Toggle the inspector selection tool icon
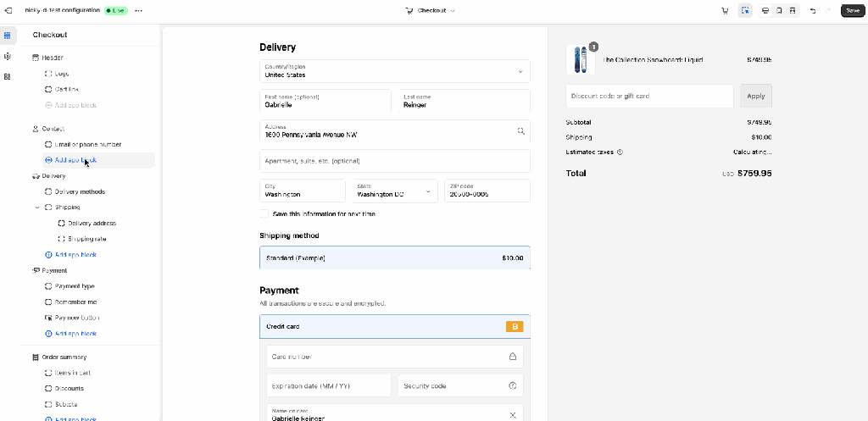The height and width of the screenshot is (421, 868). click(x=745, y=11)
